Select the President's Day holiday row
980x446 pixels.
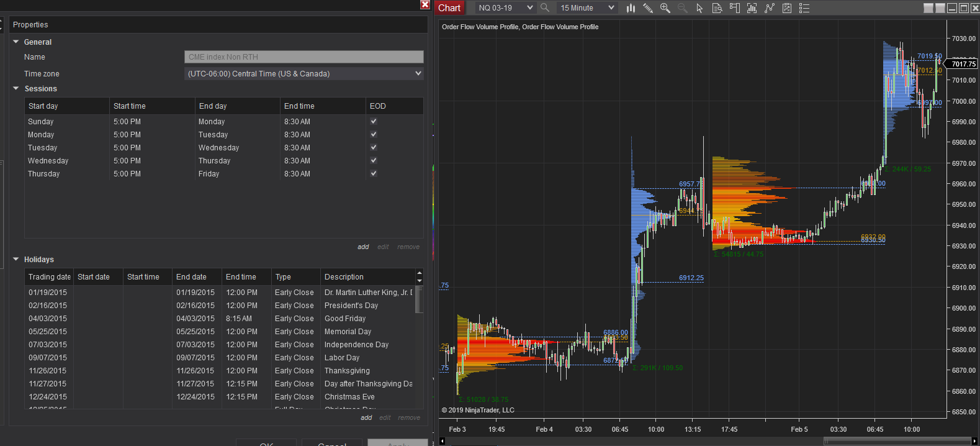(220, 306)
